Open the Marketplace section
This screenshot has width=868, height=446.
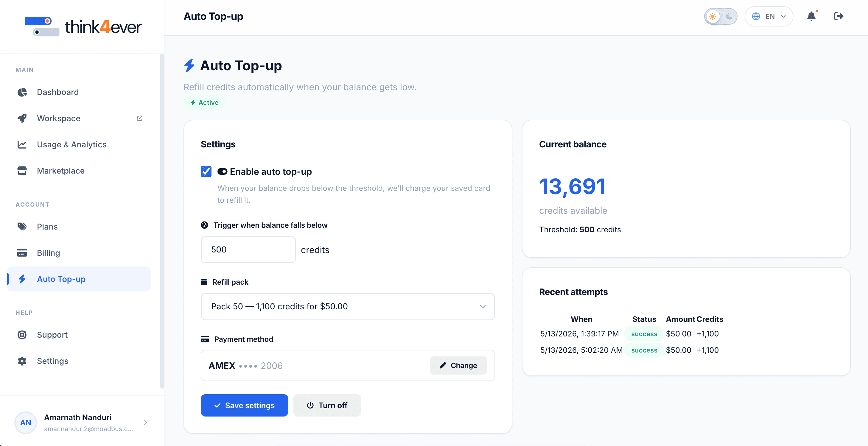pyautogui.click(x=79, y=171)
